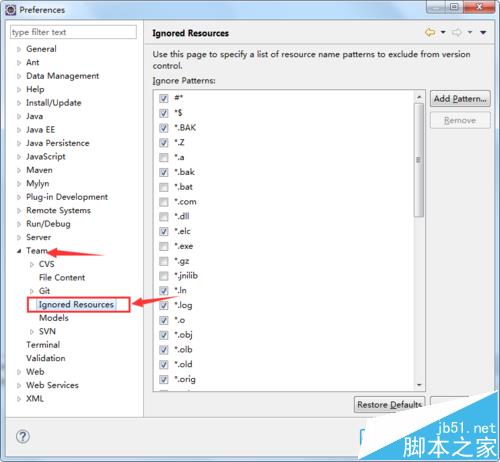Click the Preferences window icon
Screen dimensions: 500x462
pyautogui.click(x=11, y=10)
